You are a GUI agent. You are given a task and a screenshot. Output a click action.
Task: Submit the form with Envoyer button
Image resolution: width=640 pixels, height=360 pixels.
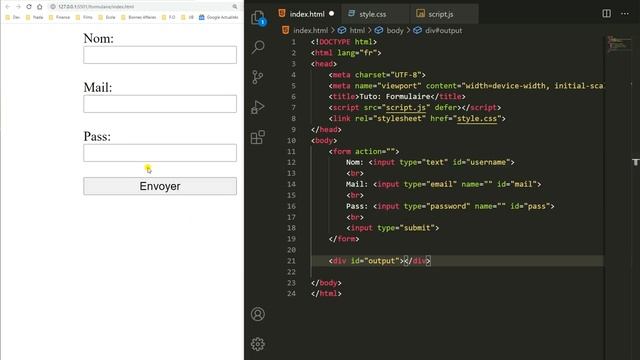point(160,186)
